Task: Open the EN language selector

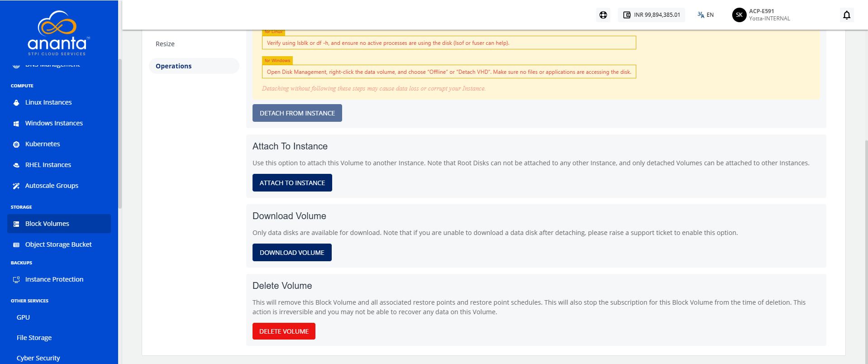Action: click(706, 15)
